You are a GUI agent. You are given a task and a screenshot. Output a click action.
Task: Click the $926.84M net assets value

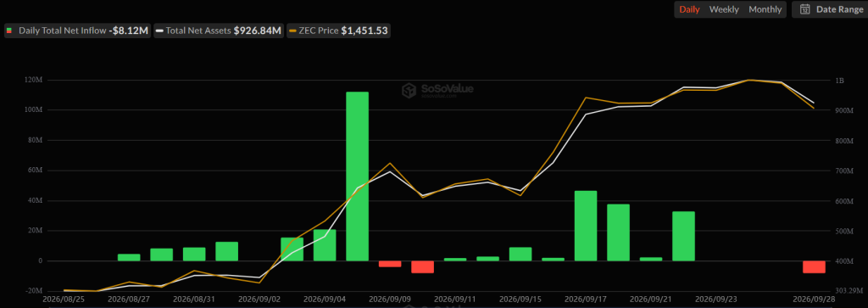(x=258, y=31)
